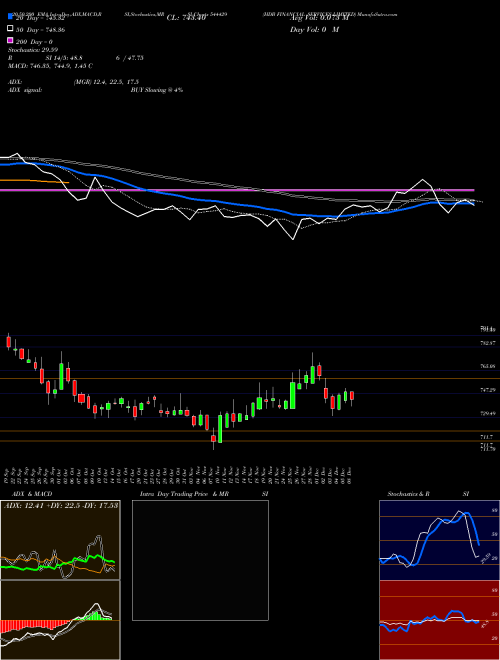The height and width of the screenshot is (660, 500).
Task: Open the ADX indicator chart thumbnail
Action: (x=60, y=540)
